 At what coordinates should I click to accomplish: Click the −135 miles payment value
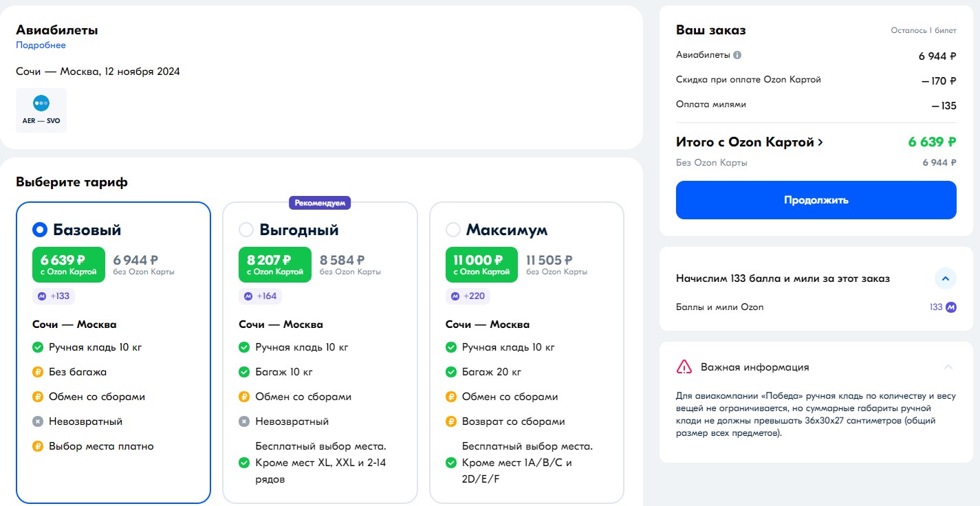point(944,106)
